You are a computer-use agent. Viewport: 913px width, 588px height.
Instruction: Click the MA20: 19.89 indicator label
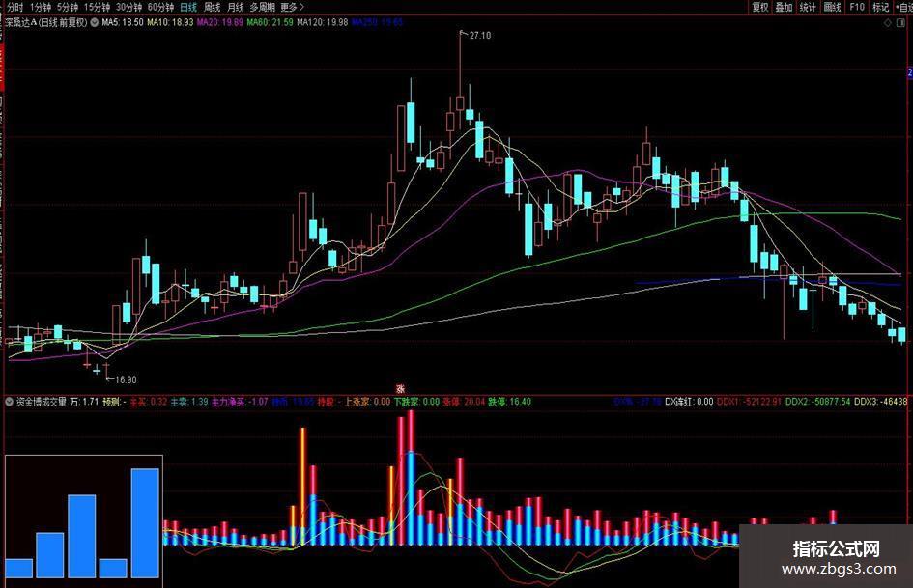point(220,23)
